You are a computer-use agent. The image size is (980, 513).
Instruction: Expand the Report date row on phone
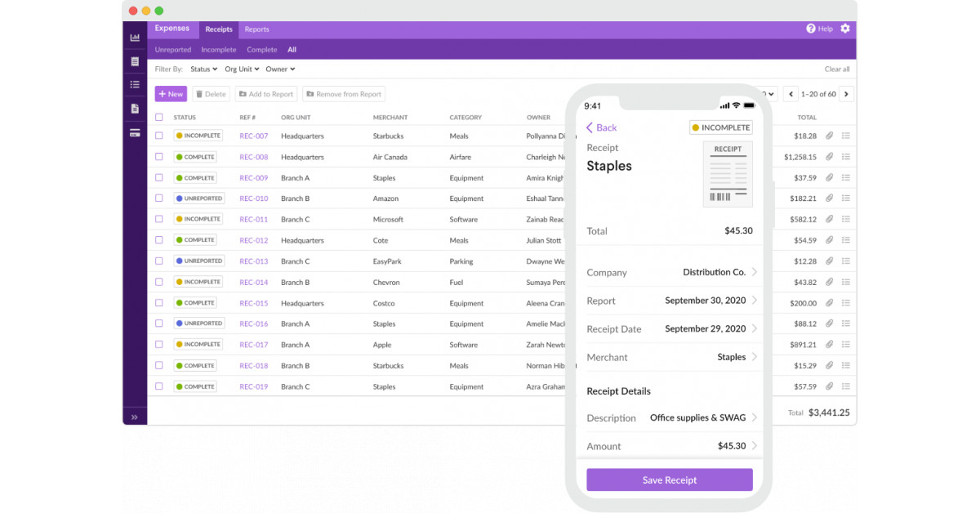(670, 301)
